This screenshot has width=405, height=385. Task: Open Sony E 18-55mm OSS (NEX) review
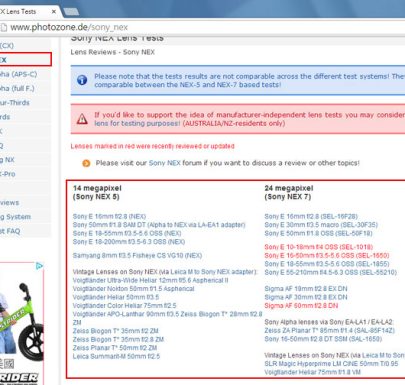tap(127, 233)
